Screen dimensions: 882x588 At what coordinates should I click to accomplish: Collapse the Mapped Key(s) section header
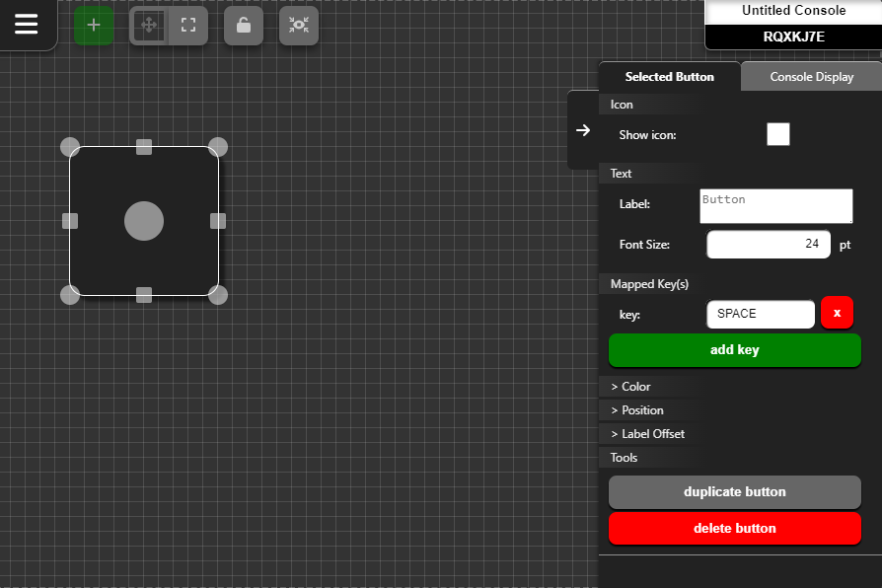coord(650,284)
